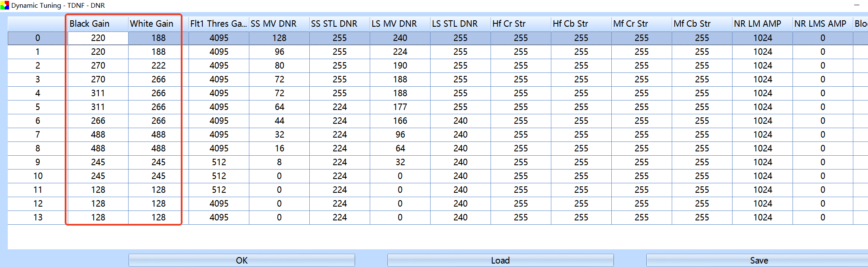This screenshot has width=868, height=267.
Task: Click the Hf Cr Str column header
Action: coord(520,24)
